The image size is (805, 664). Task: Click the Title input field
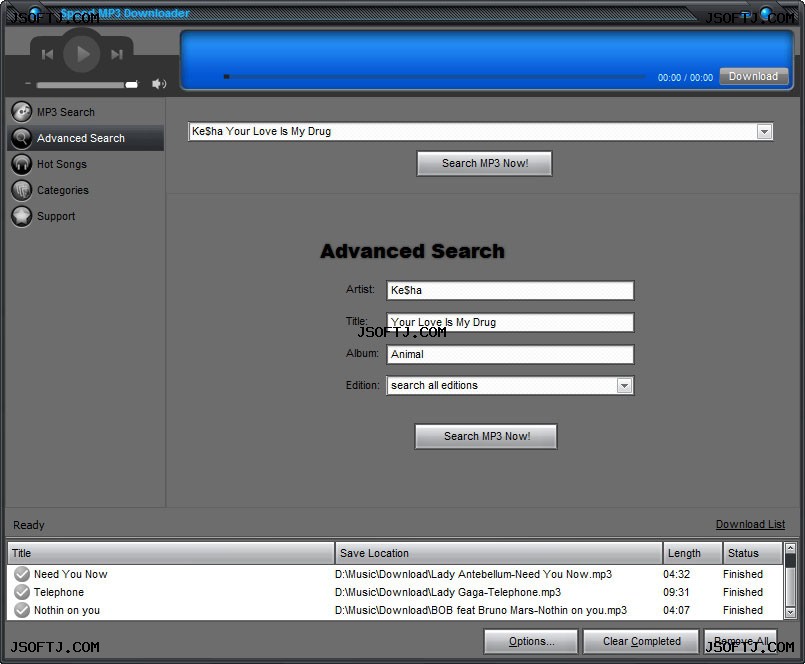click(510, 322)
